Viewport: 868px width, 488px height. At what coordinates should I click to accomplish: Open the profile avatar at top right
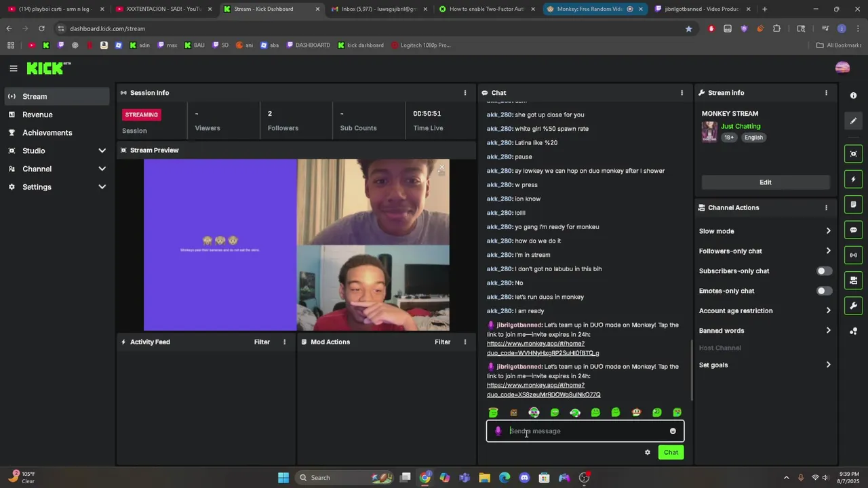pos(842,68)
